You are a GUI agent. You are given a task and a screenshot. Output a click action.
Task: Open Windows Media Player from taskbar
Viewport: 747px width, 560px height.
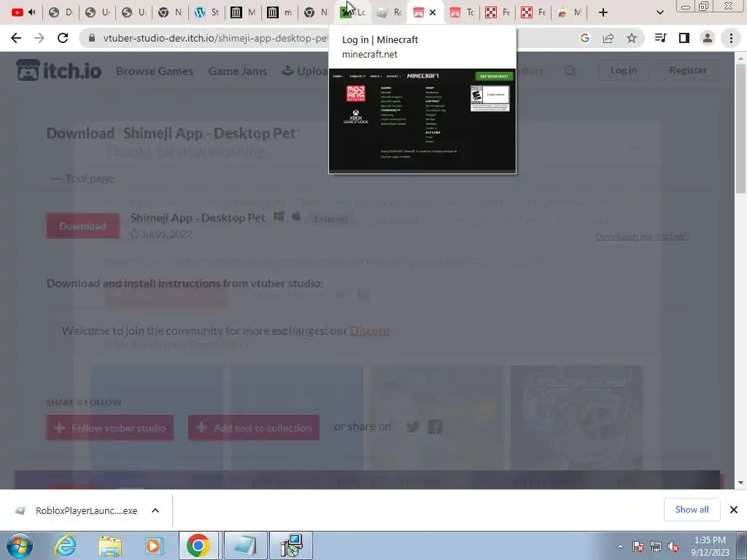coord(154,545)
